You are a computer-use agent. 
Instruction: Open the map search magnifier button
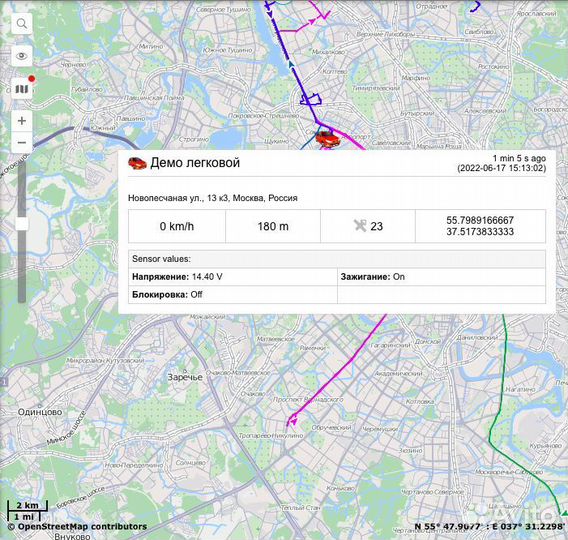click(22, 24)
